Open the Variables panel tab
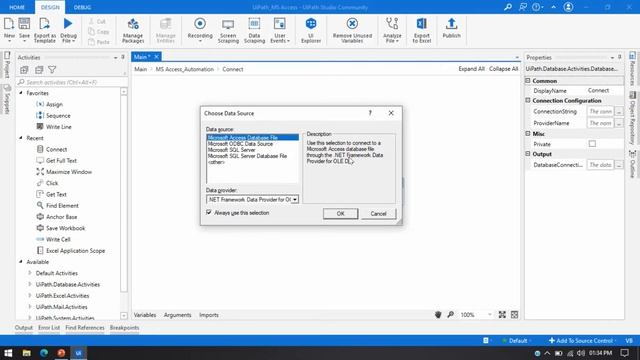This screenshot has width=640, height=360. pyautogui.click(x=145, y=315)
